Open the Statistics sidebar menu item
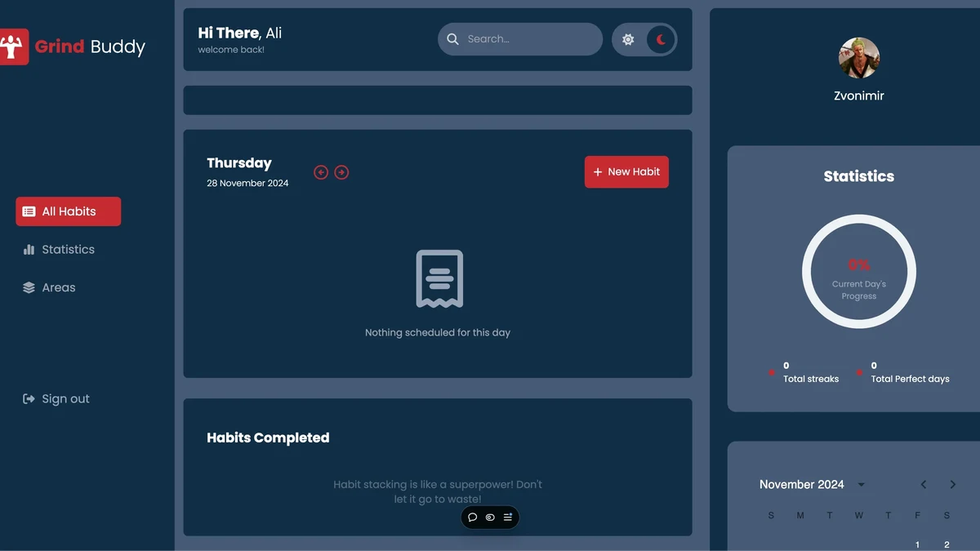980x551 pixels. pos(59,250)
